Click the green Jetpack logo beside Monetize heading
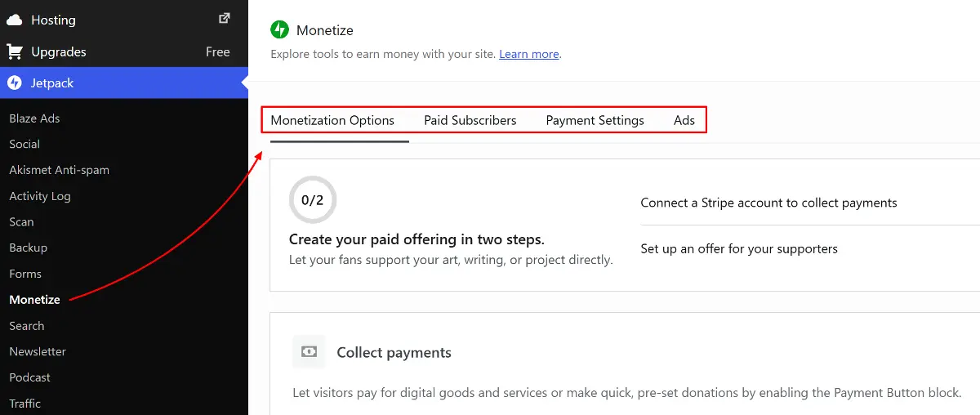 (279, 30)
